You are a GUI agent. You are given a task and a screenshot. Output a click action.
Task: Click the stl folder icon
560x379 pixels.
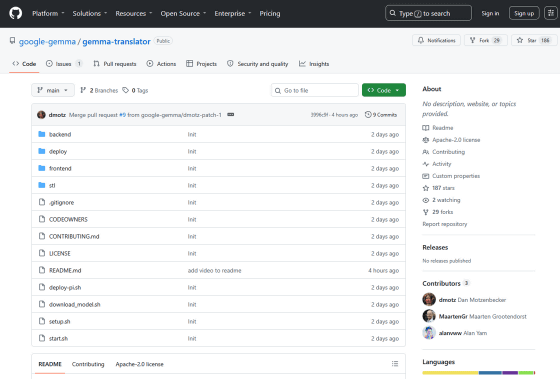point(42,185)
